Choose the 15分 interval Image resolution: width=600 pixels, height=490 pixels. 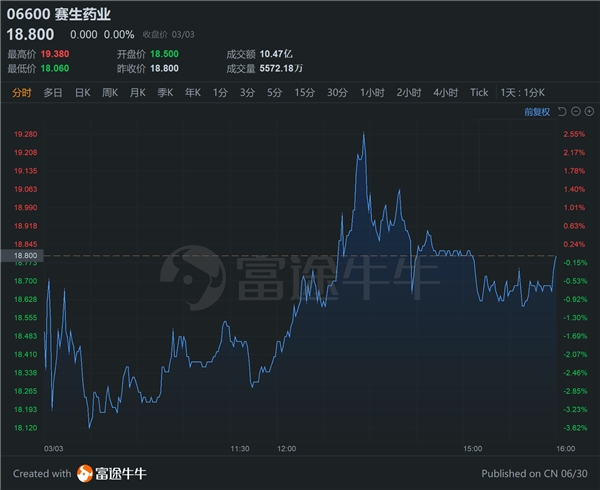(305, 93)
